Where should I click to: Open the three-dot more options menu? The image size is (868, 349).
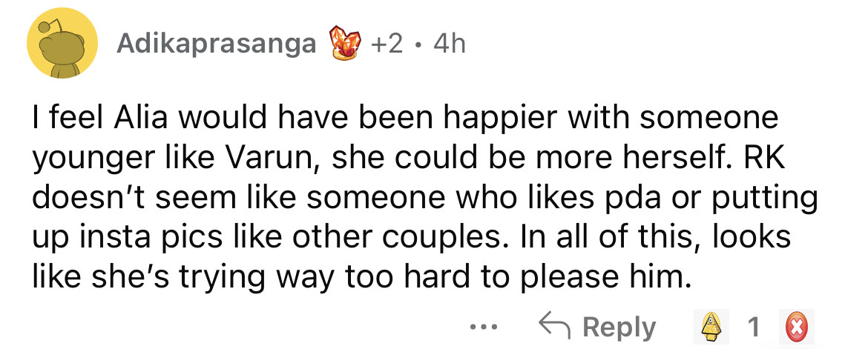(x=487, y=326)
